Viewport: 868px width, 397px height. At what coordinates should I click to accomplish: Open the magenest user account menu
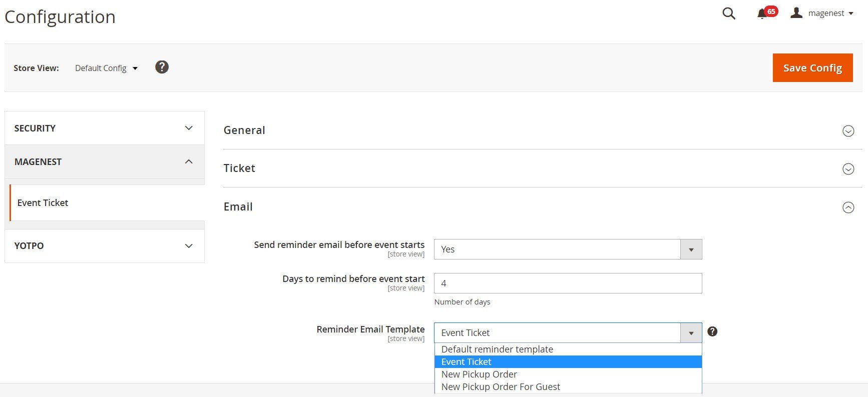(821, 13)
